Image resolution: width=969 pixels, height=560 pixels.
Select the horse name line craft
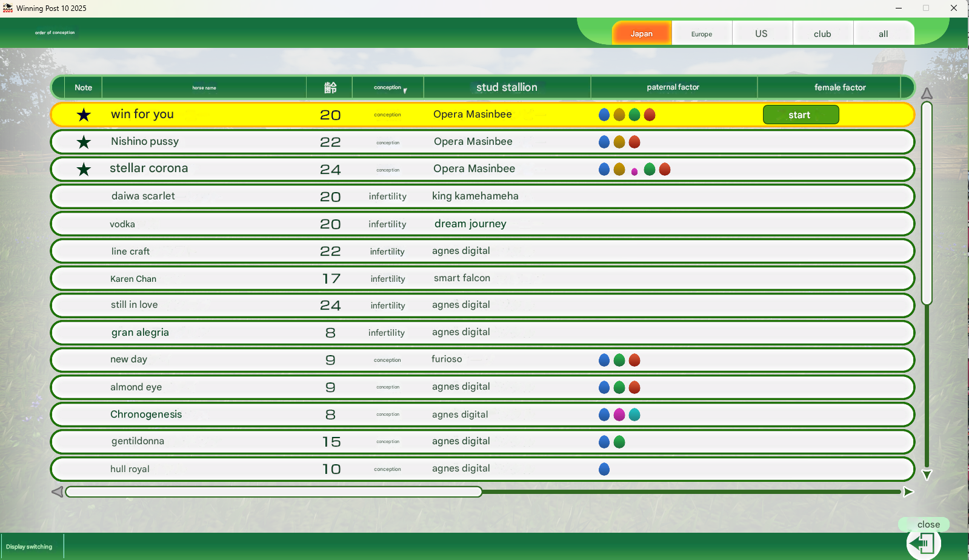[x=130, y=251]
